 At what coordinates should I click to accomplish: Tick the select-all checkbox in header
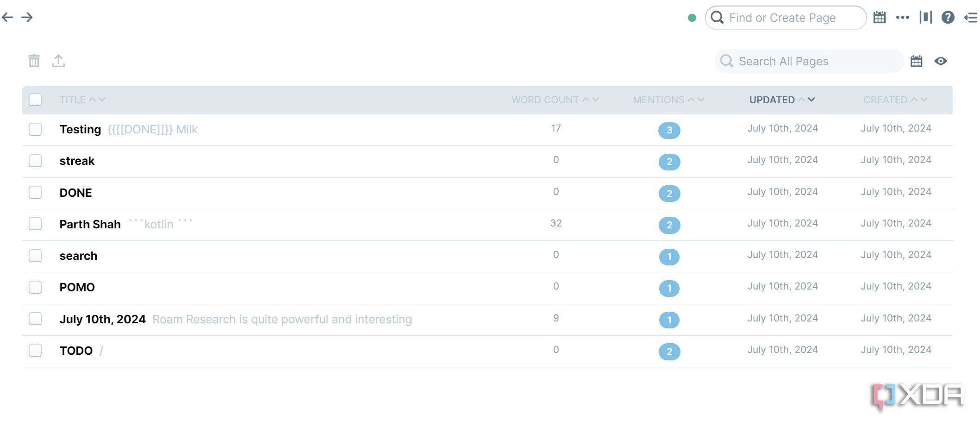click(35, 100)
